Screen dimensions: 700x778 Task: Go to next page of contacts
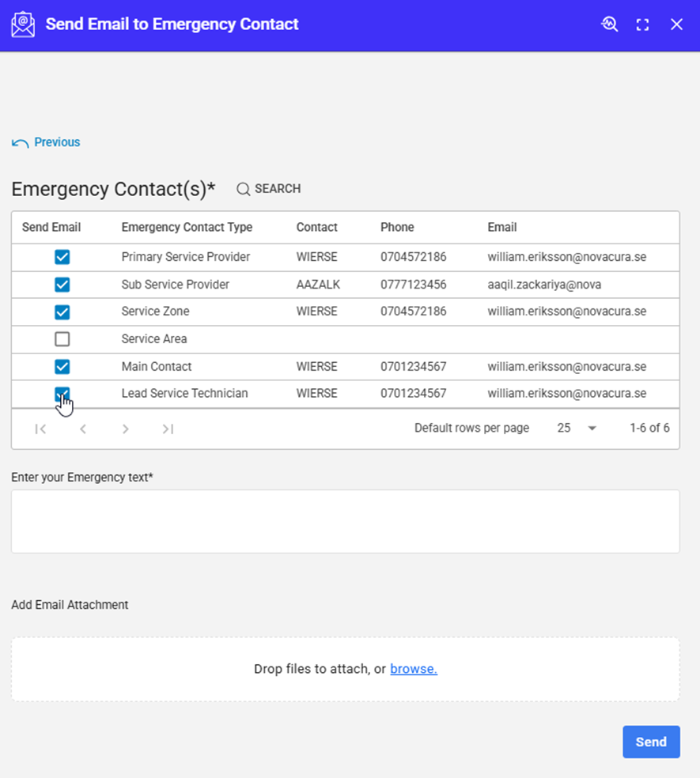pyautogui.click(x=125, y=429)
